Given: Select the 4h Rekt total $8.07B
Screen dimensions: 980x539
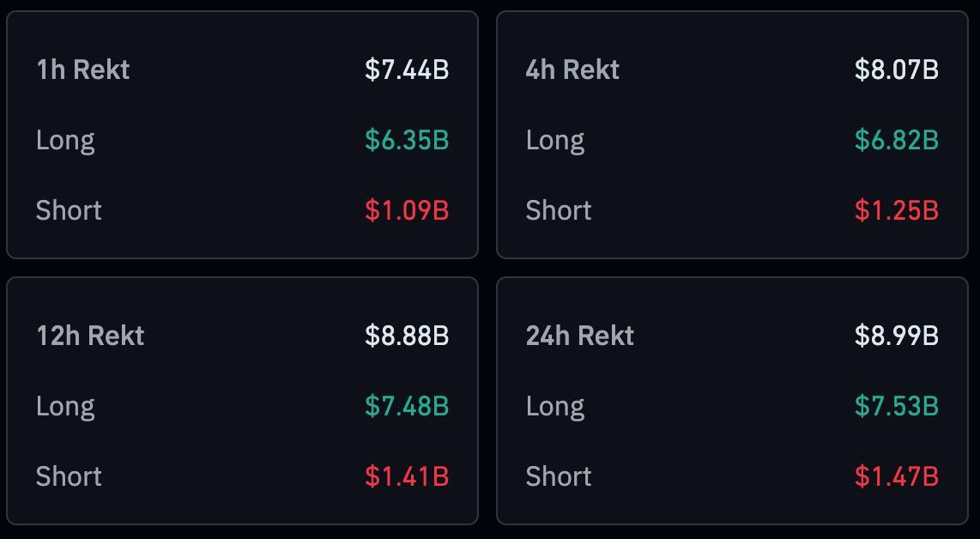Looking at the screenshot, I should (x=897, y=70).
